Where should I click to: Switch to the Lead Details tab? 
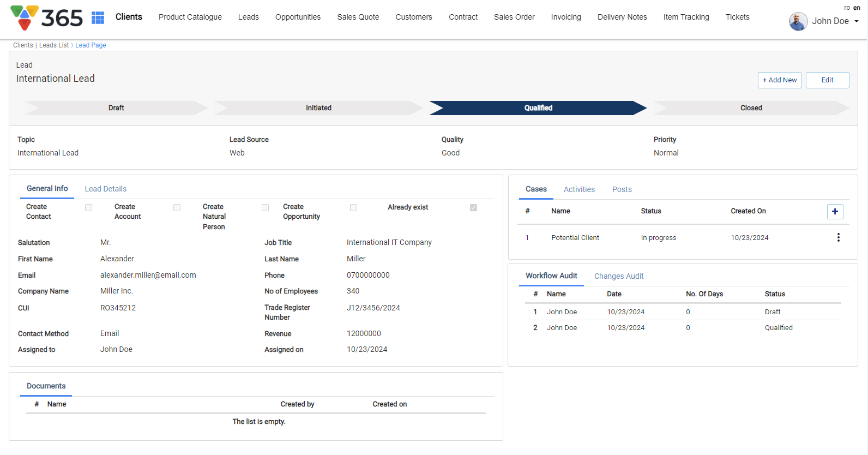click(105, 189)
